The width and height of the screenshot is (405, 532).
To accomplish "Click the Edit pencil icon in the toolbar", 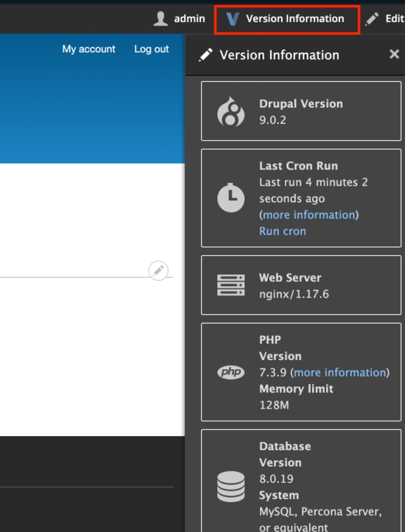I will tap(373, 18).
